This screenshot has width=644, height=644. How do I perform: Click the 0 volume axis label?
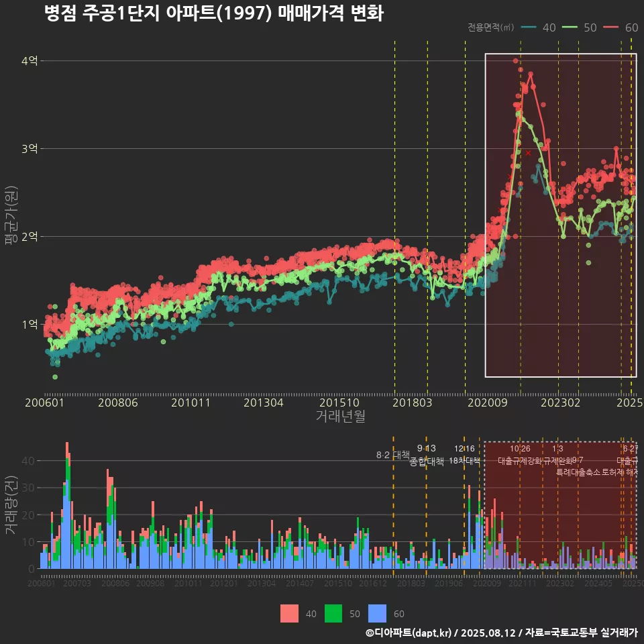[x=32, y=570]
